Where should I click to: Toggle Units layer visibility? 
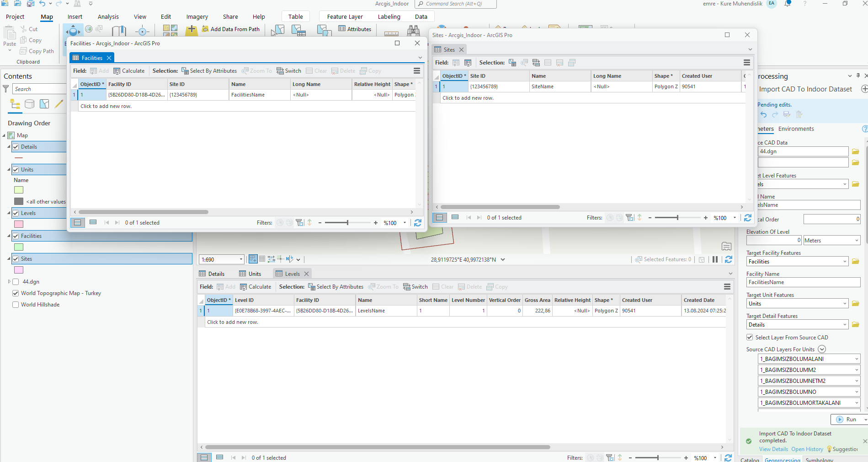pos(16,170)
